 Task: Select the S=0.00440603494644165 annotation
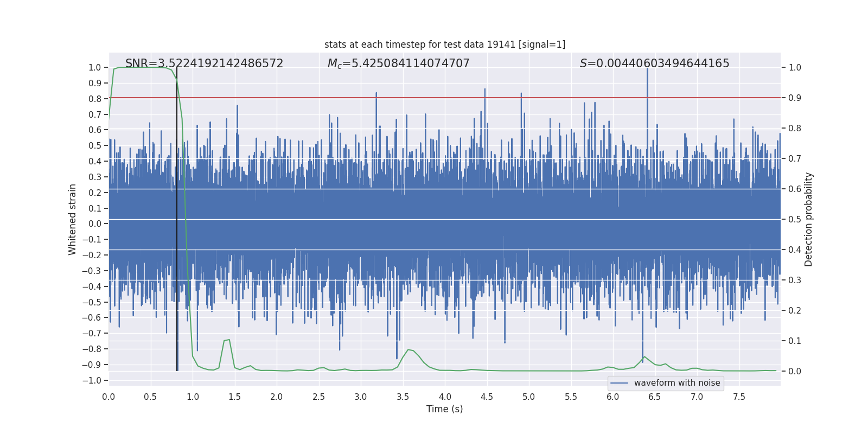(x=654, y=63)
